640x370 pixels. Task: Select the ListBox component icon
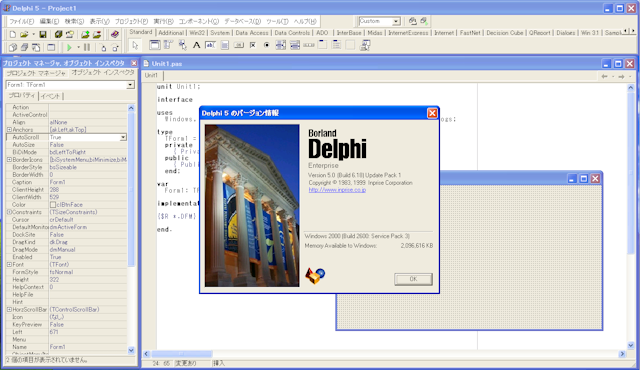point(281,45)
